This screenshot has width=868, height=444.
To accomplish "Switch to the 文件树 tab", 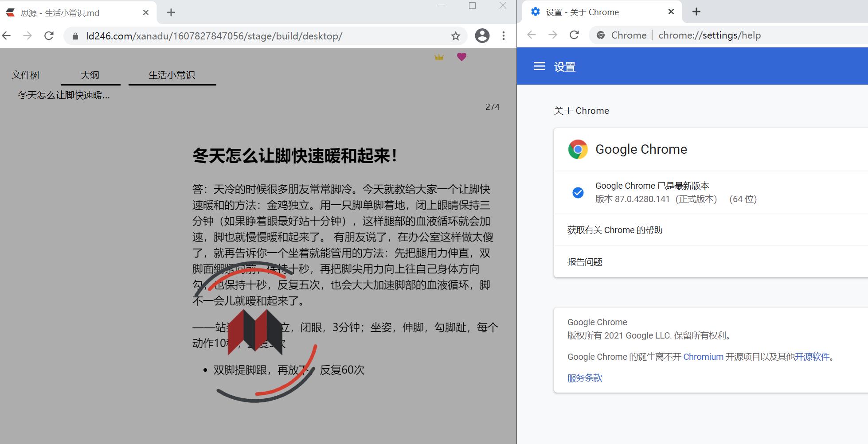I will point(26,75).
